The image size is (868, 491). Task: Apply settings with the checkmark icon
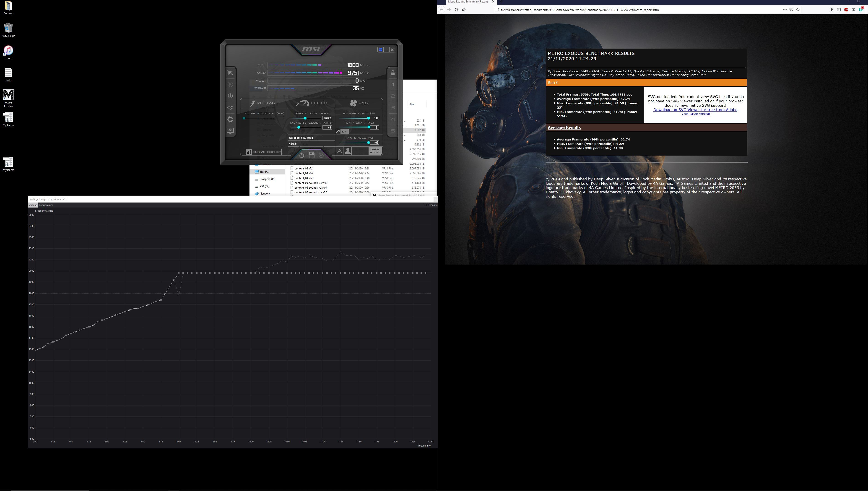tap(321, 155)
